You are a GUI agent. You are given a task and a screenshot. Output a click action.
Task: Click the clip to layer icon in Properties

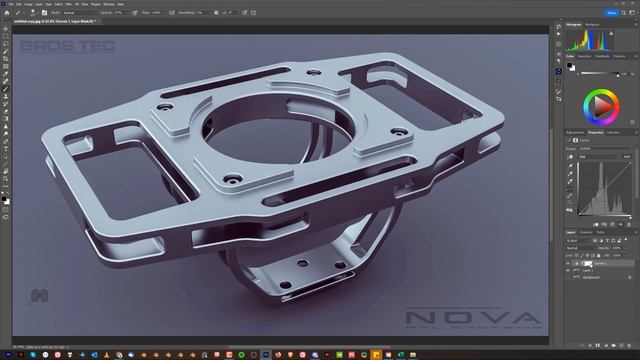(x=596, y=224)
